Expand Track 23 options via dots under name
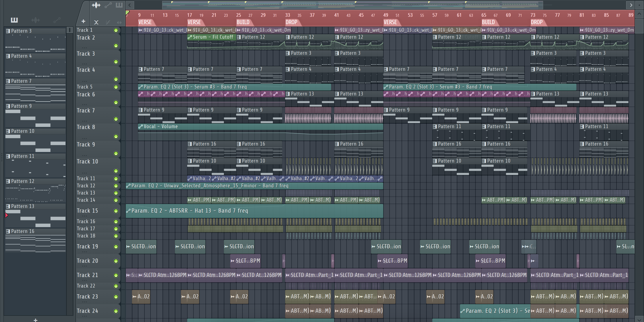Screen dimensions: 644x322 point(85,302)
